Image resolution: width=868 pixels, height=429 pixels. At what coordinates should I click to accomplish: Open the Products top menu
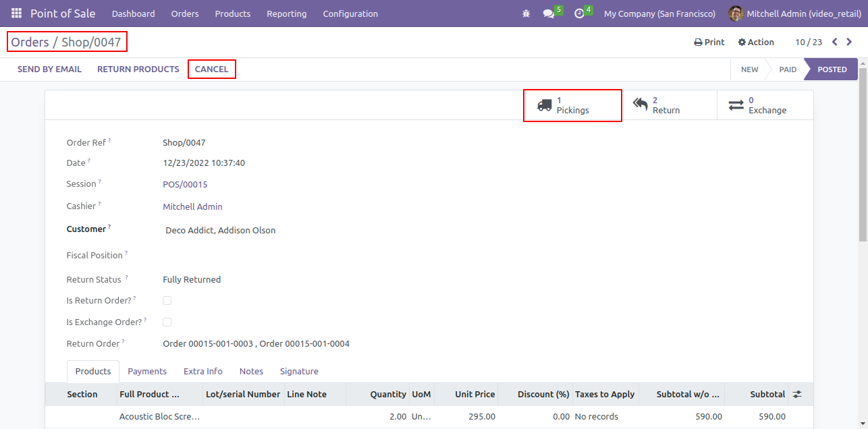(233, 13)
